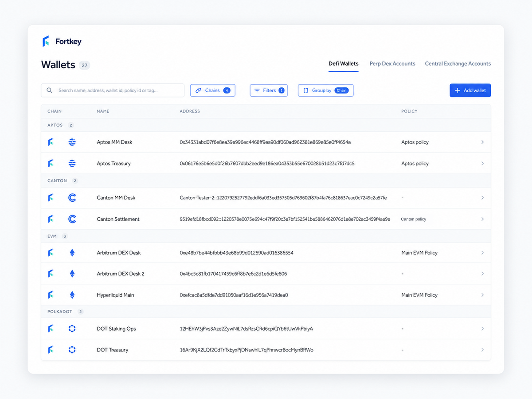Click DOT Treasury address starting 16Ar9KjX
The image size is (532, 399).
246,350
